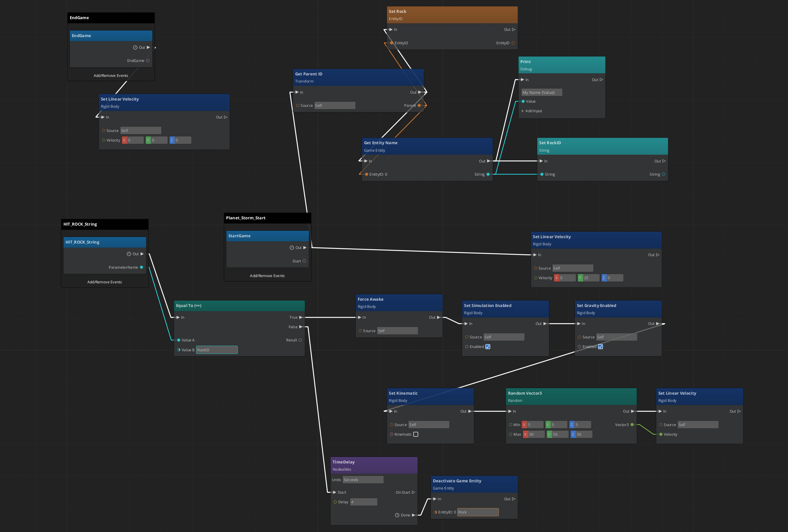Open the Units Seconds dropdown on TimeDelay
The height and width of the screenshot is (532, 788).
363,480
